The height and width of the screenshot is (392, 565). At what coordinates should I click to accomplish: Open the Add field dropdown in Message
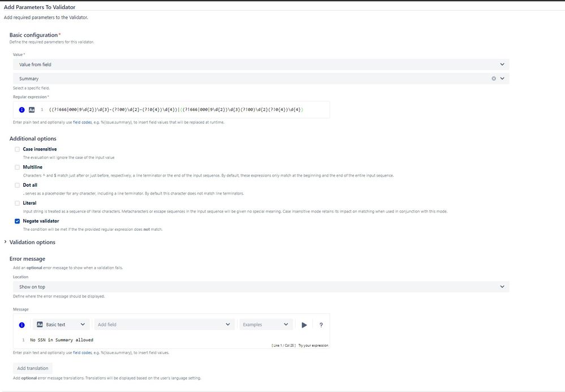[165, 325]
